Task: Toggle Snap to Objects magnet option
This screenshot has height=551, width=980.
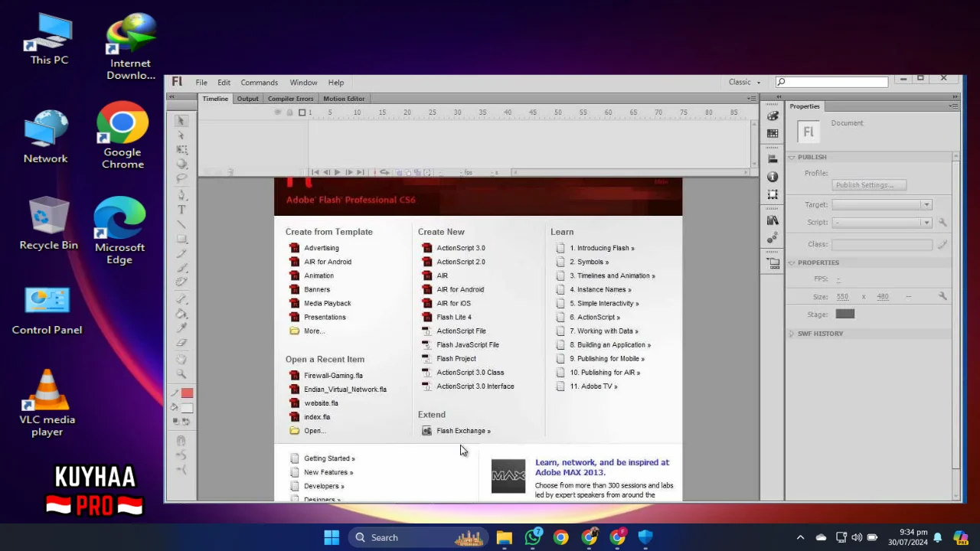Action: [x=181, y=441]
